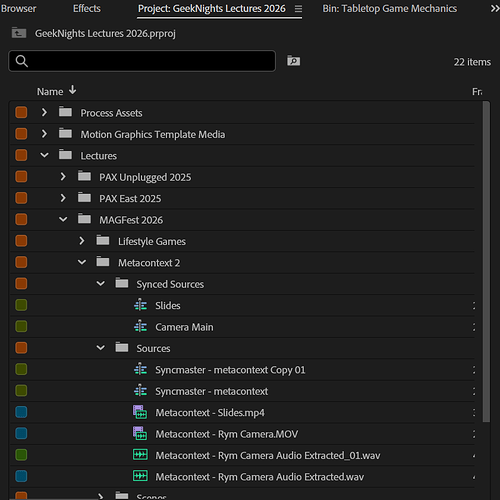
Task: Click olive label swatch for Slides sequence
Action: point(21,305)
